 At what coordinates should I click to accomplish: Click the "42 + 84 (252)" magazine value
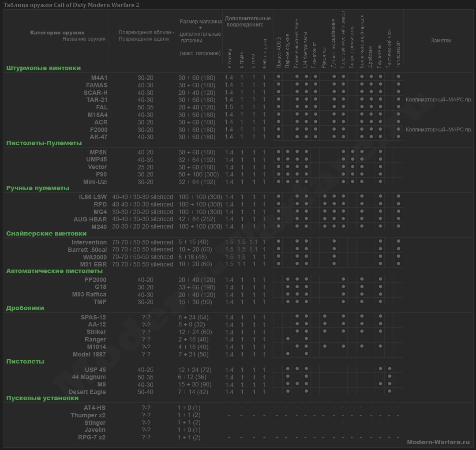(x=197, y=219)
